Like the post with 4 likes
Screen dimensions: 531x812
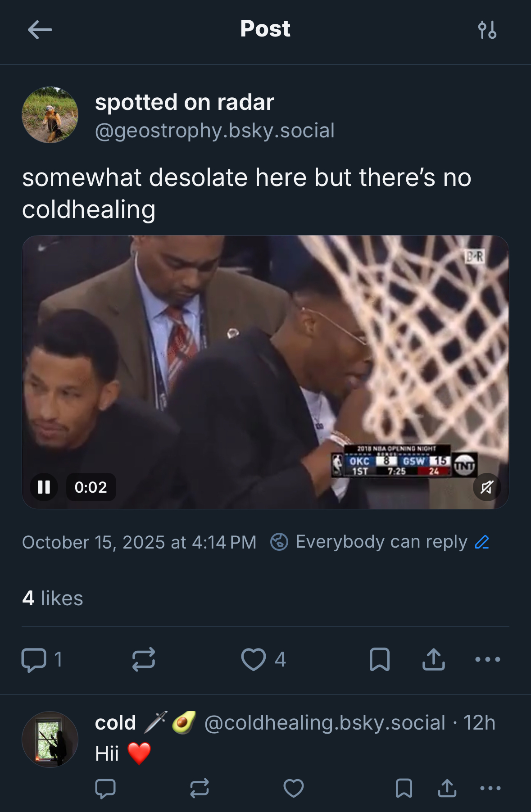(254, 660)
